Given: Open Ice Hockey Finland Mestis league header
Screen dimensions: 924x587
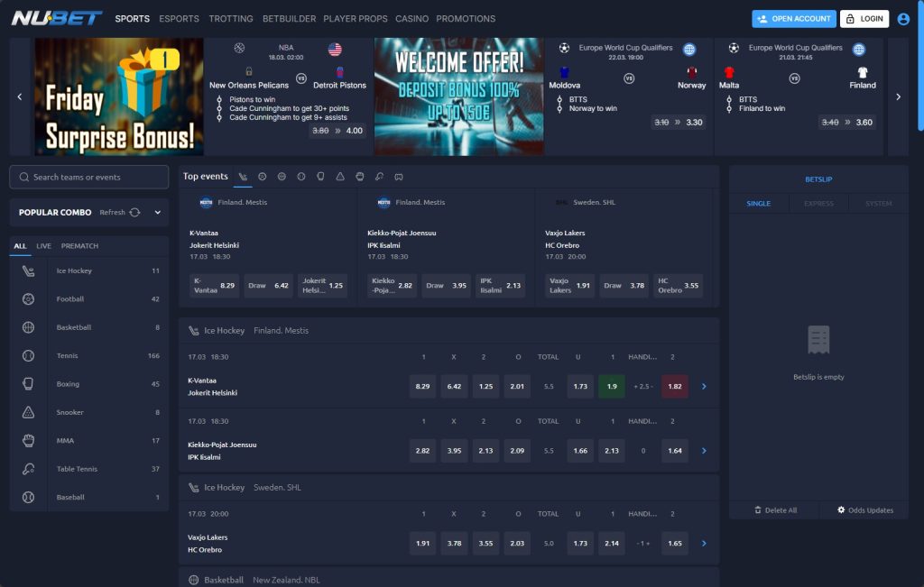Looking at the screenshot, I should click(x=448, y=331).
